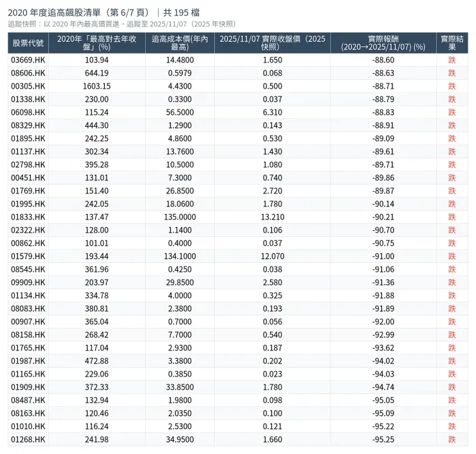The image size is (476, 454).
Task: Select stock code 00451.HK
Action: (28, 178)
